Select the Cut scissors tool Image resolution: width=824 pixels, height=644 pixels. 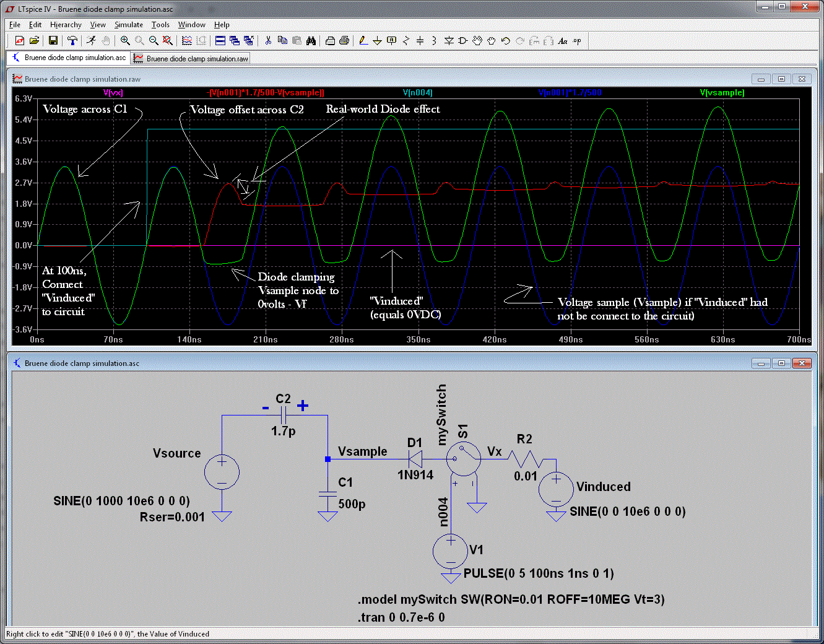coord(268,41)
